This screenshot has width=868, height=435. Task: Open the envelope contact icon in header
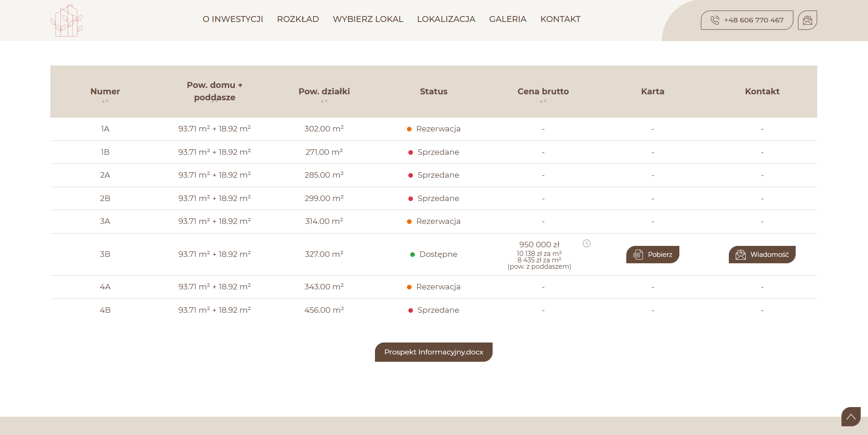point(807,20)
